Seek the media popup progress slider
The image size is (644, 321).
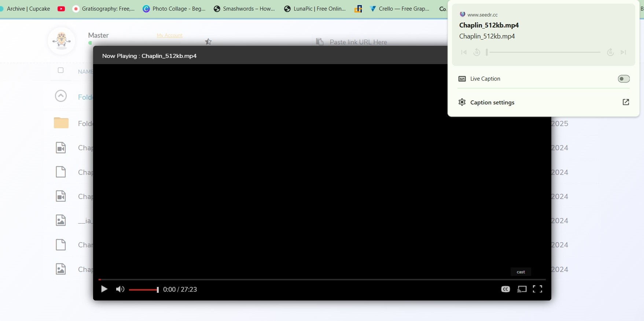[x=543, y=52]
